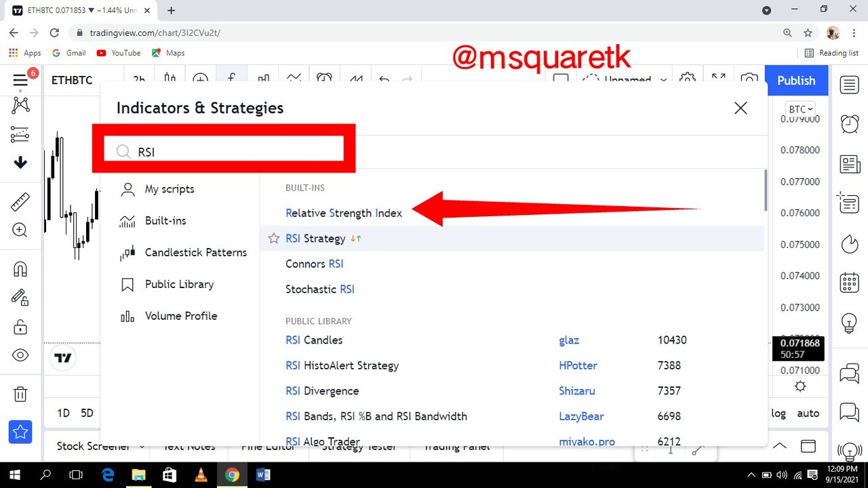Select the 5D time range
Screen dimensions: 868x488
coord(87,413)
